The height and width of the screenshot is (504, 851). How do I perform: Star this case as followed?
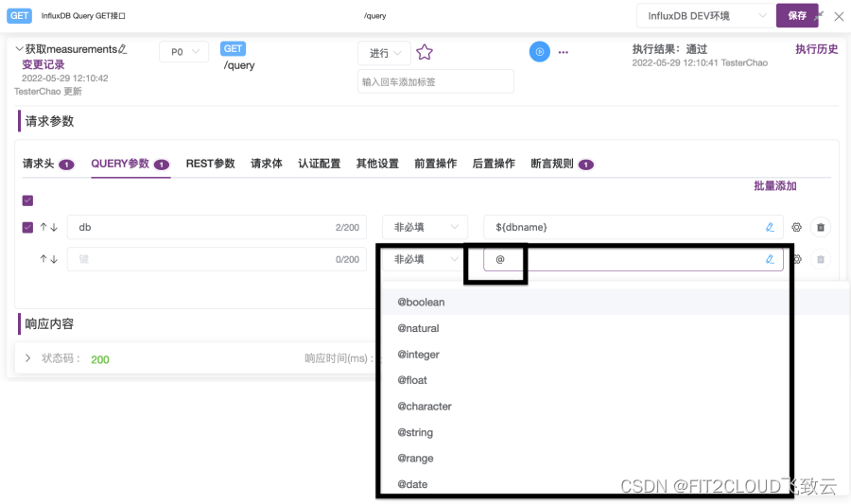point(425,52)
